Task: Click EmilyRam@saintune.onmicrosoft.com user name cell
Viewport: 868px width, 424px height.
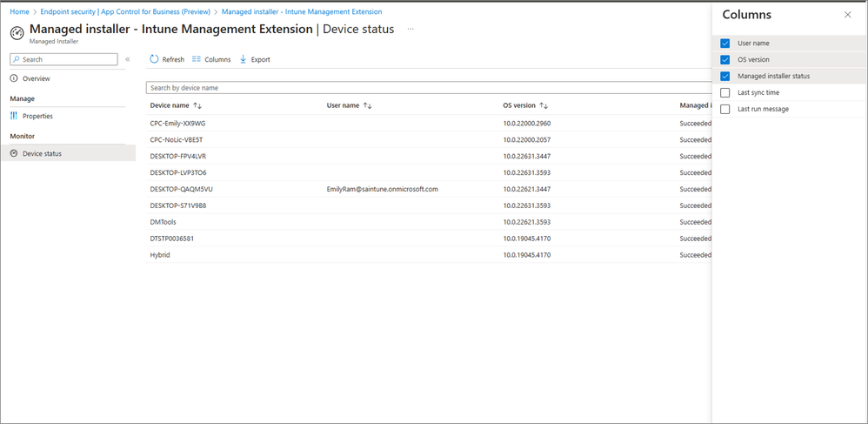Action: [x=383, y=189]
